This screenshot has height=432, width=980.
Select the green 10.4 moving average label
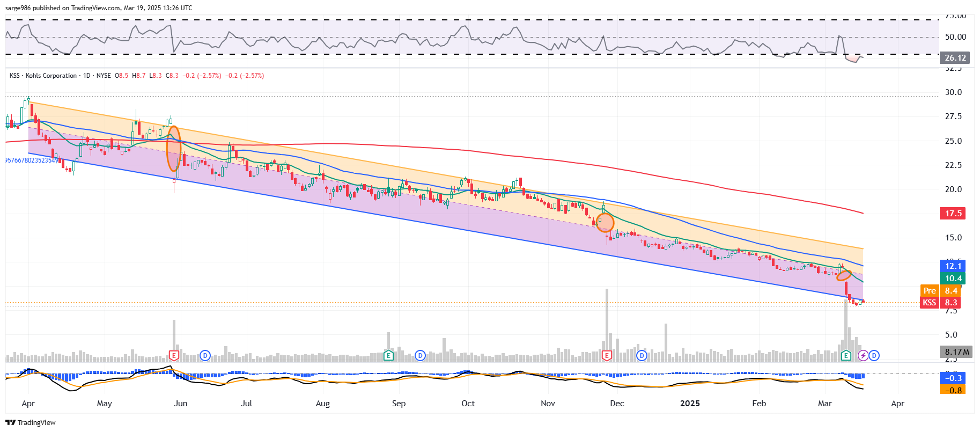coord(953,279)
